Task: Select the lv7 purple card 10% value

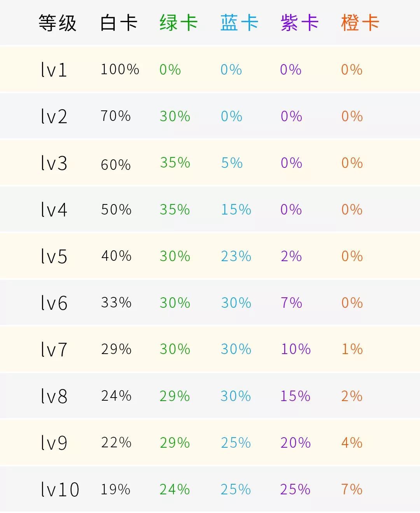Action: click(296, 349)
